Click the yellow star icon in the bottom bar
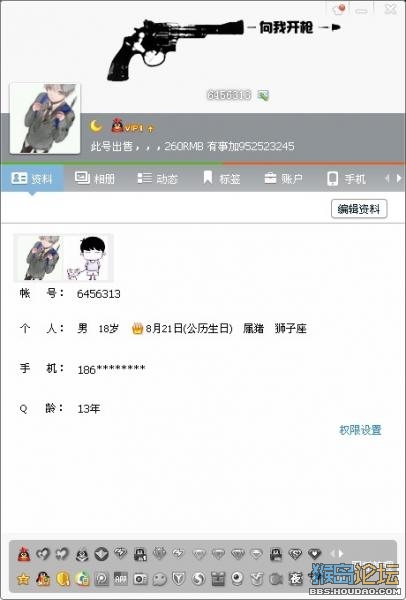The image size is (406, 600). coord(23,579)
